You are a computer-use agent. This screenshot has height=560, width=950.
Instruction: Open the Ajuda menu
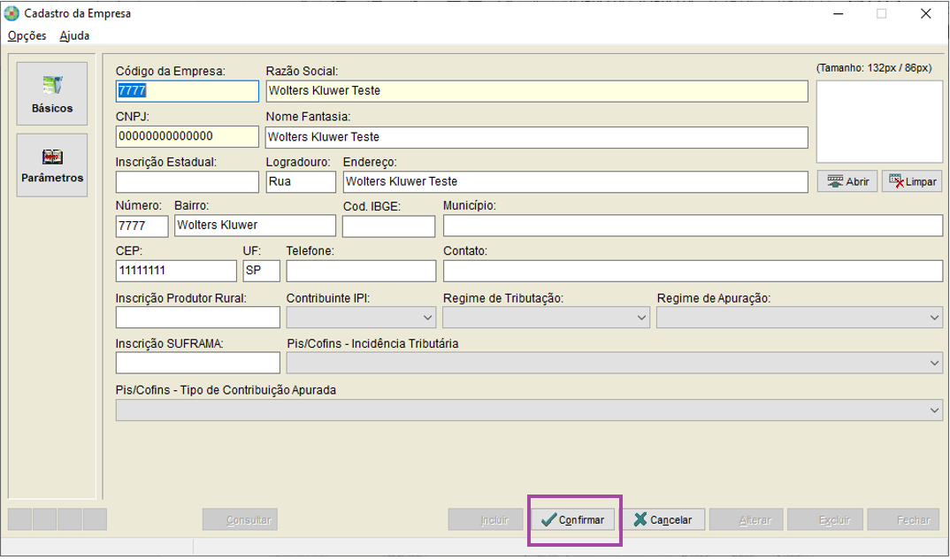coord(74,35)
